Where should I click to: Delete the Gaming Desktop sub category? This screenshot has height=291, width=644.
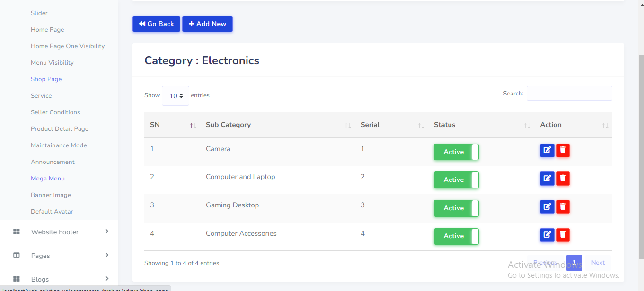pyautogui.click(x=563, y=206)
